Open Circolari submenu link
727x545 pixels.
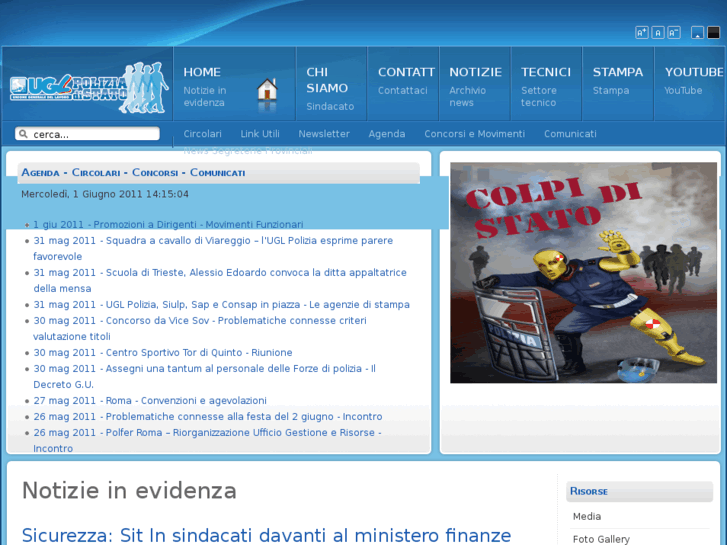coord(202,134)
